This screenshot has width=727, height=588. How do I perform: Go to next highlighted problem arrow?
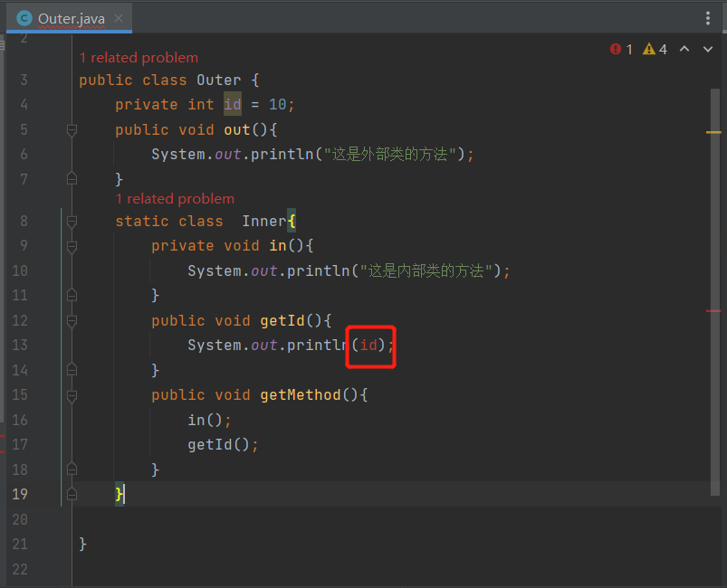coord(707,49)
